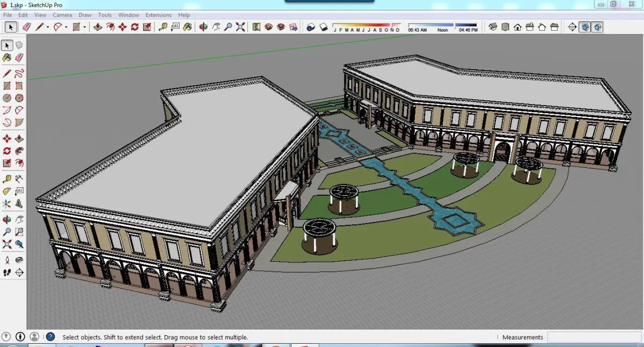This screenshot has width=644, height=347.
Task: Toggle the section cuts display button
Action: [597, 27]
